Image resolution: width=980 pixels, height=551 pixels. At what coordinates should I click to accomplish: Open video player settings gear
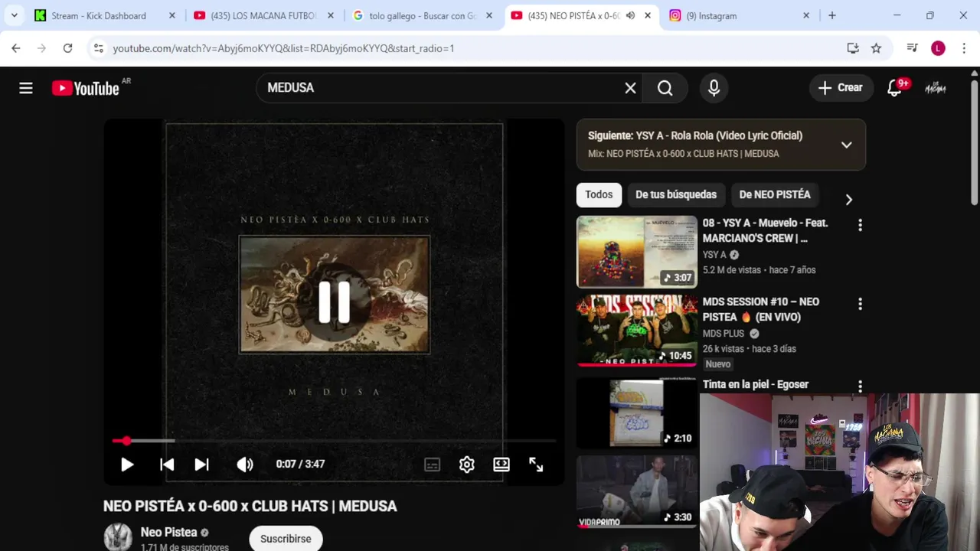[467, 465]
